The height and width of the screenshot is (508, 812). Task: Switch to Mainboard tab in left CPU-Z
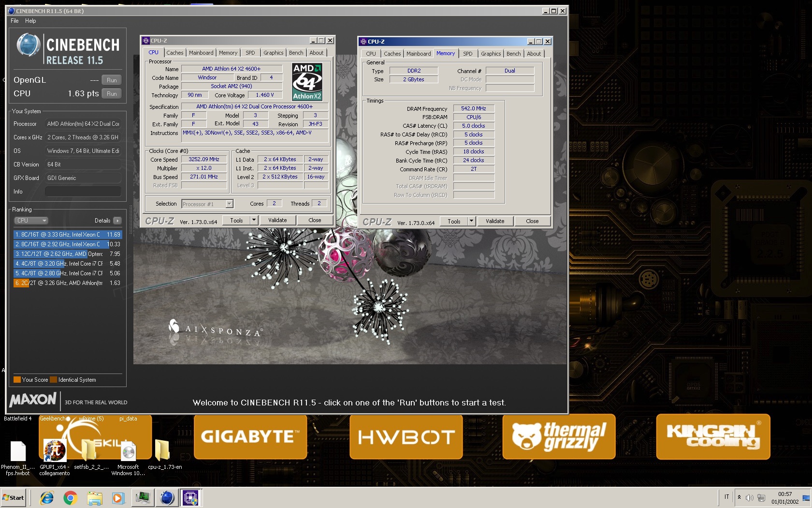[201, 53]
